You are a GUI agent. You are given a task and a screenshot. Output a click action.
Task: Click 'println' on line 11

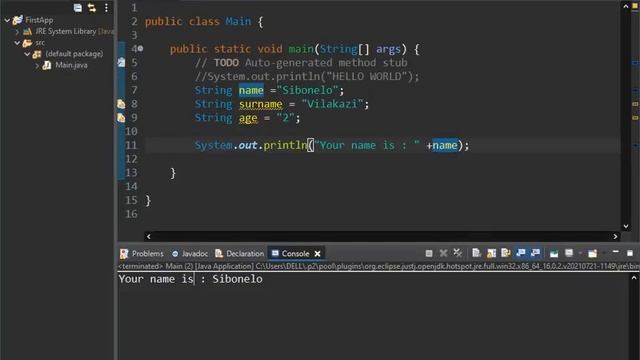pyautogui.click(x=285, y=145)
